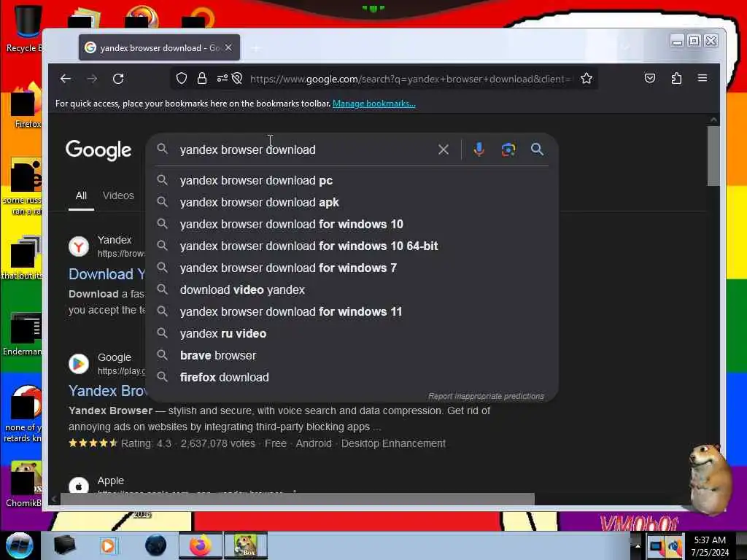Viewport: 747px width, 560px height.
Task: Choose suggestion 'download video yandex'
Action: tap(352, 290)
